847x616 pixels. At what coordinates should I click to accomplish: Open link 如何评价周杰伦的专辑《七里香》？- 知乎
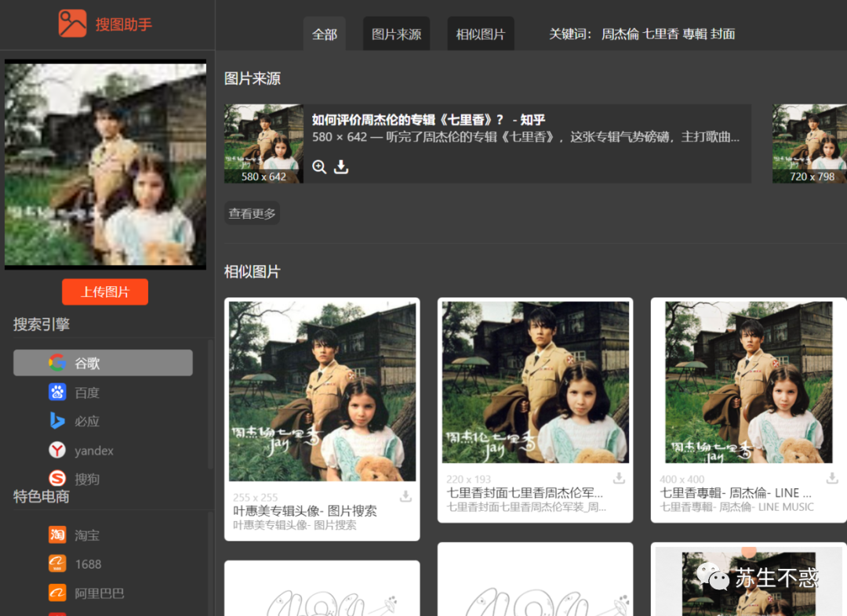428,120
